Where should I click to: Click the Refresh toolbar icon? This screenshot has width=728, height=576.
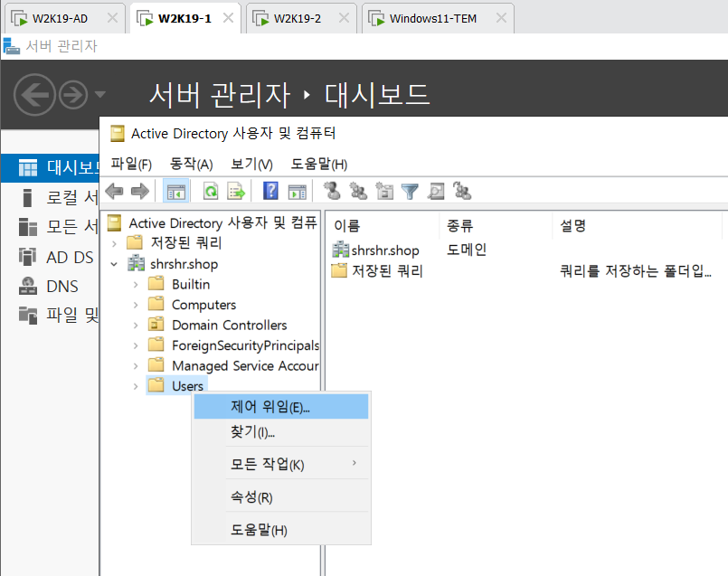211,191
